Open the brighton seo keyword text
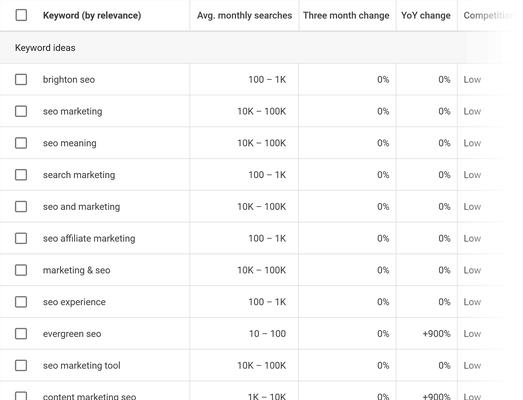 69,80
